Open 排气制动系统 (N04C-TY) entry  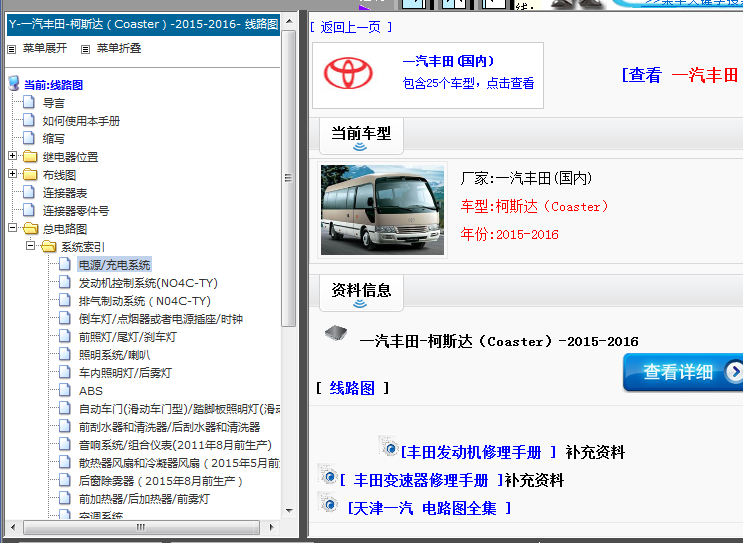145,301
